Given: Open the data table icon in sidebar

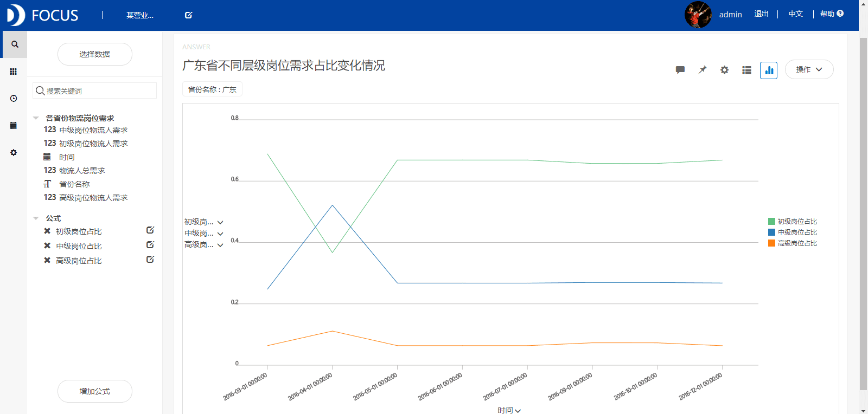Looking at the screenshot, I should coord(14,126).
